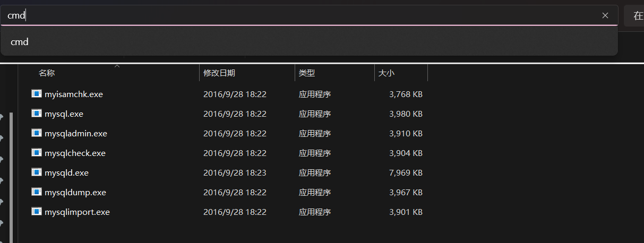
Task: Select the 7,969 KB size entry
Action: pos(406,172)
